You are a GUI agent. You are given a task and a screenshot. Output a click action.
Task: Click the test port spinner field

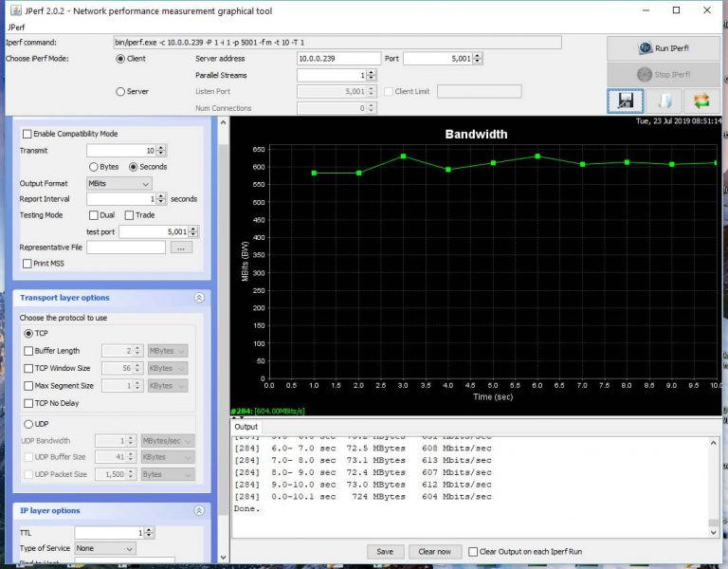158,231
